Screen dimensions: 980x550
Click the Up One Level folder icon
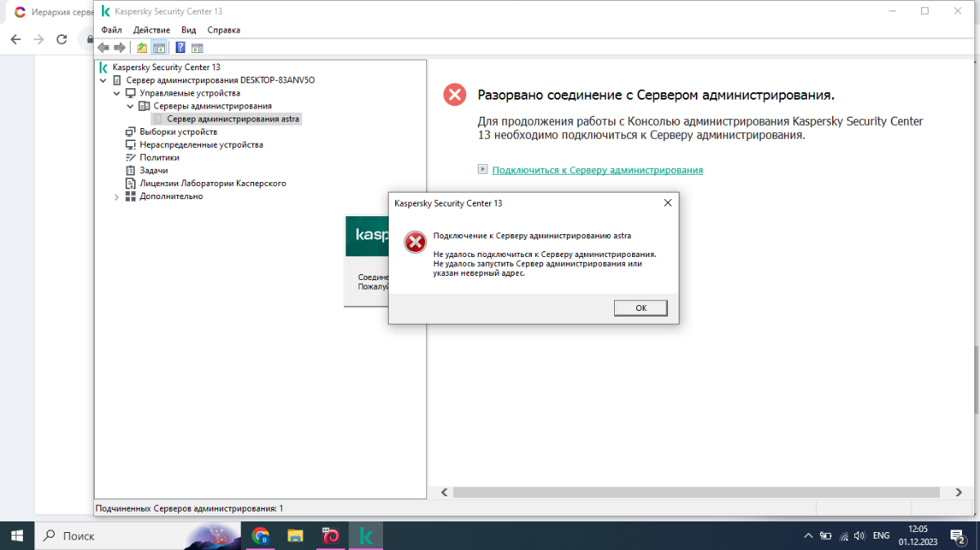coord(142,47)
